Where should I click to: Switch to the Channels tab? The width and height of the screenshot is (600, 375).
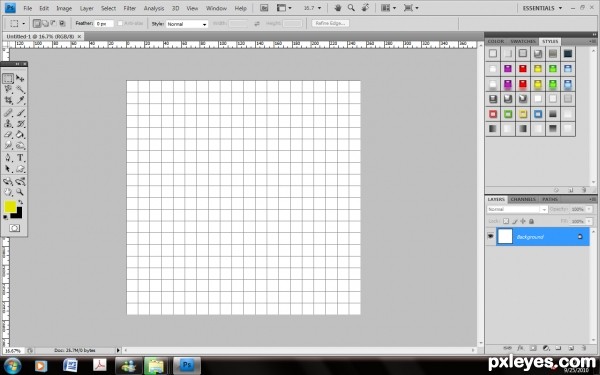523,199
